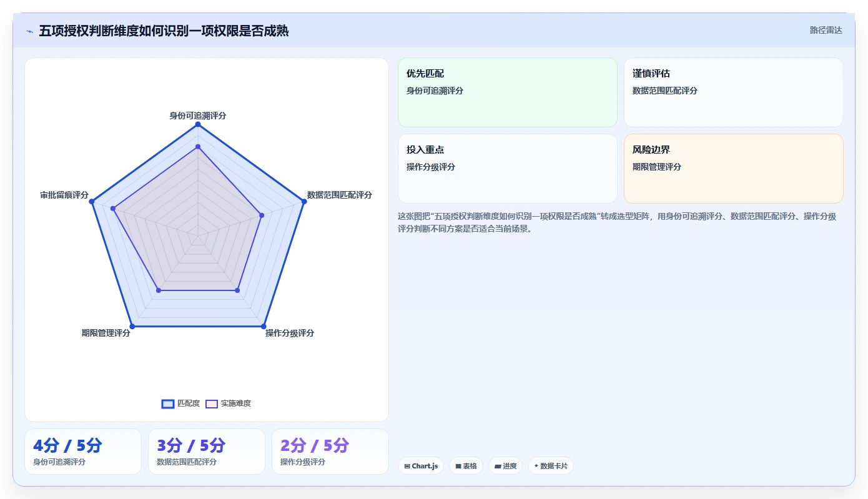Click the small icon inside the Chart.js chip
The height and width of the screenshot is (499, 868).
[407, 466]
